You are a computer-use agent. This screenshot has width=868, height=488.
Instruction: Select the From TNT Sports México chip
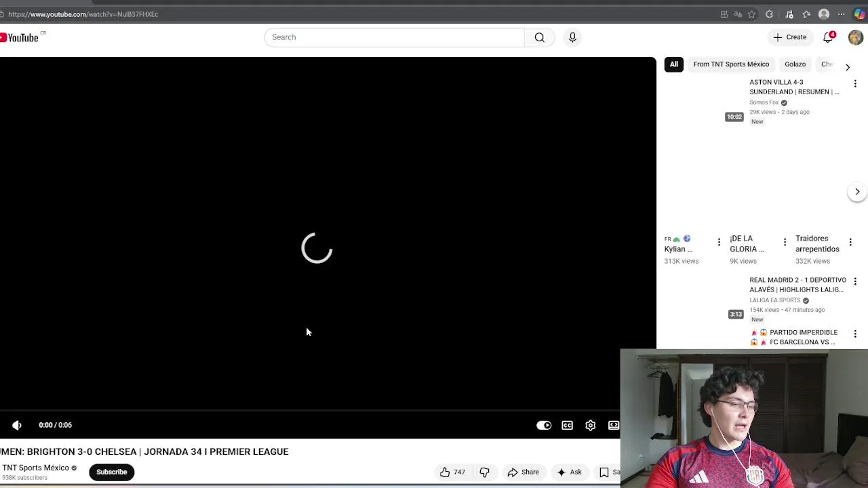click(x=731, y=64)
